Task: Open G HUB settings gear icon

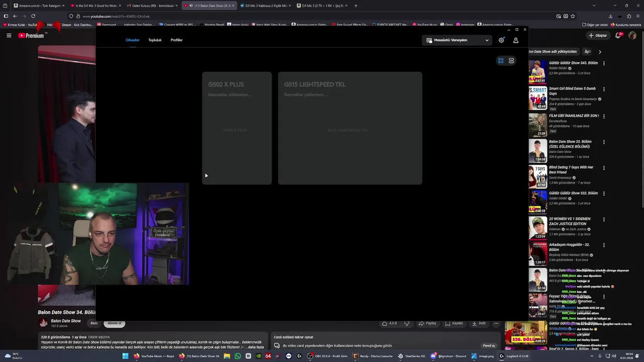Action: click(x=501, y=40)
